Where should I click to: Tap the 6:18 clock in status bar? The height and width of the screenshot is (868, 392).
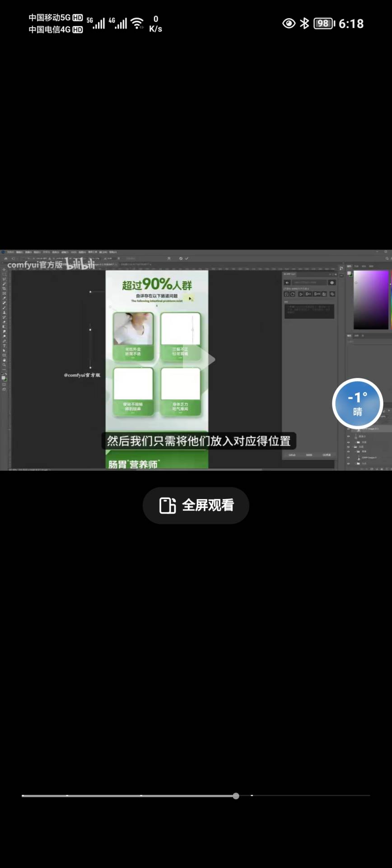pos(351,24)
